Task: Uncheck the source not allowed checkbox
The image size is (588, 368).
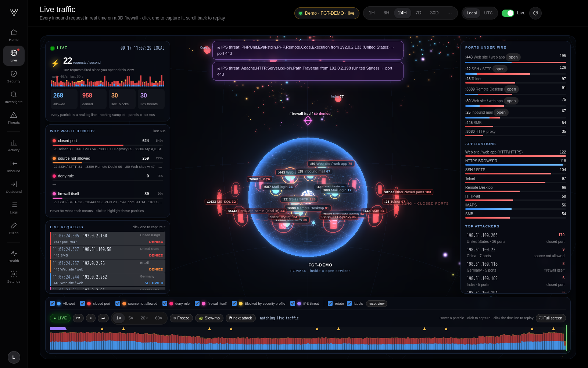Action: coord(118,304)
